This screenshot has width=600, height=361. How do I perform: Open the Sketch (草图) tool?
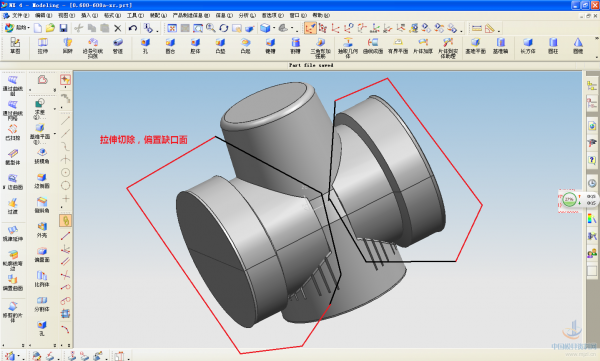[x=15, y=46]
